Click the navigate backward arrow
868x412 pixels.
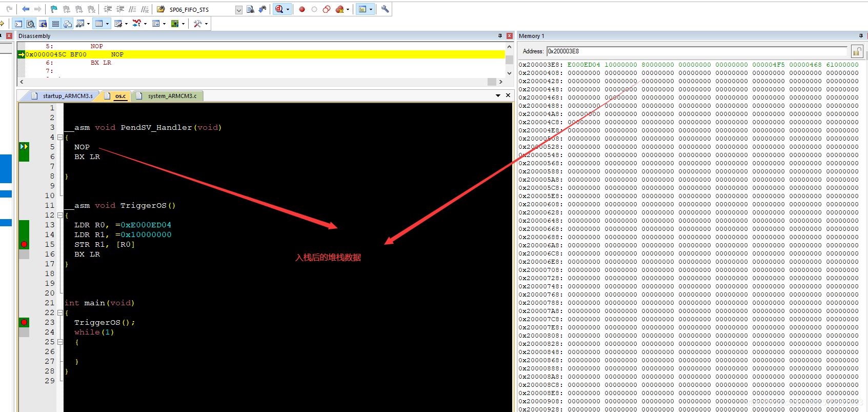coord(26,9)
